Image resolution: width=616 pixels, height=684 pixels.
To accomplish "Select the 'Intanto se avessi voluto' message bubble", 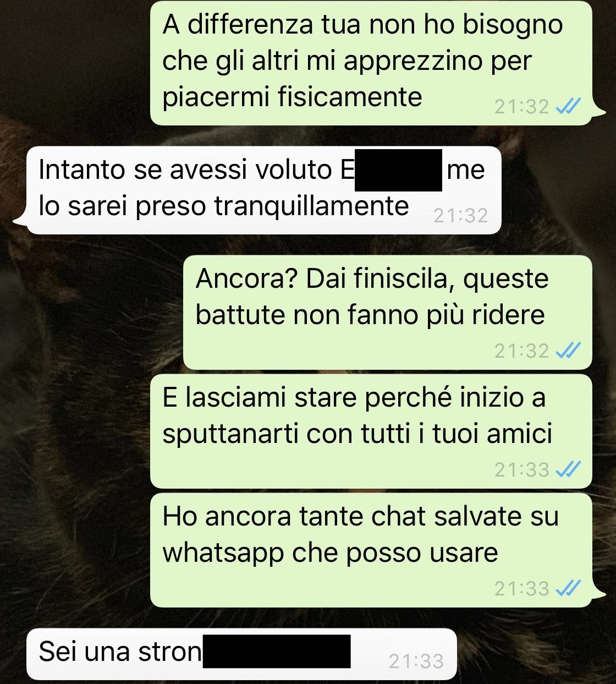I will click(x=259, y=190).
